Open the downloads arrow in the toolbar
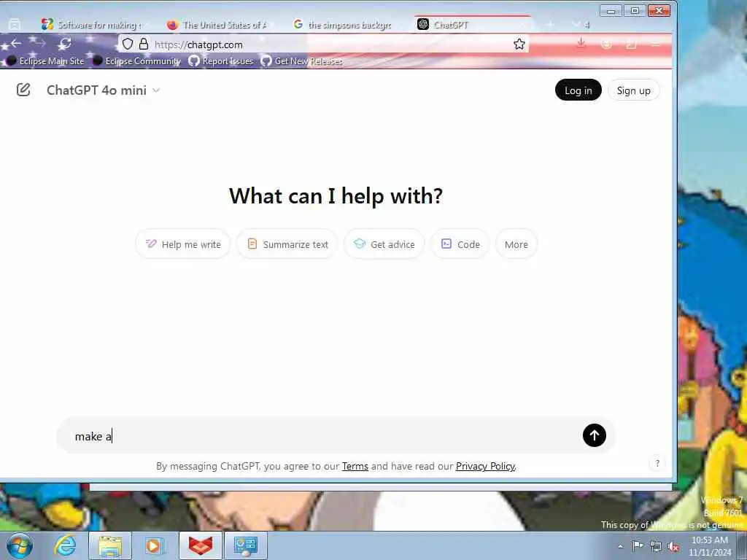 (581, 44)
